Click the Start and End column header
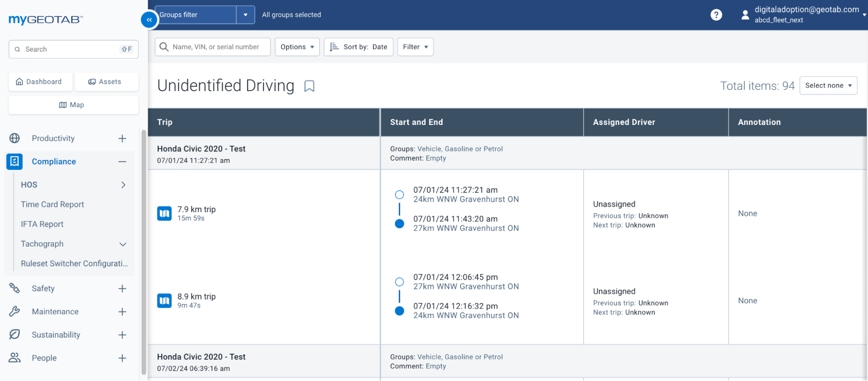Image resolution: width=868 pixels, height=381 pixels. pyautogui.click(x=482, y=122)
